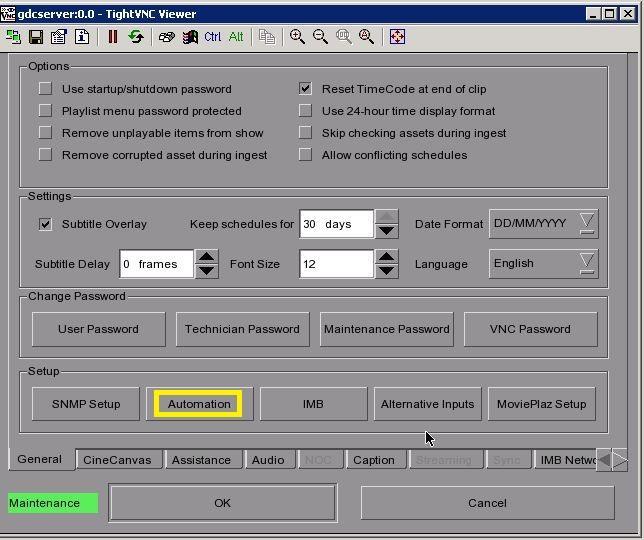Increase the Font Size value
The image size is (644, 540).
click(x=386, y=257)
